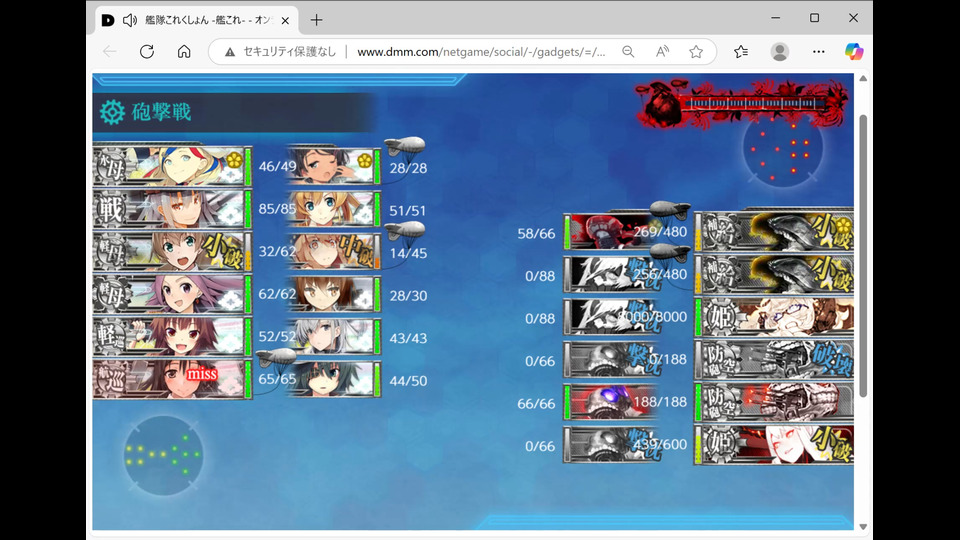Click the 砲撃戦 phase title

pyautogui.click(x=162, y=112)
